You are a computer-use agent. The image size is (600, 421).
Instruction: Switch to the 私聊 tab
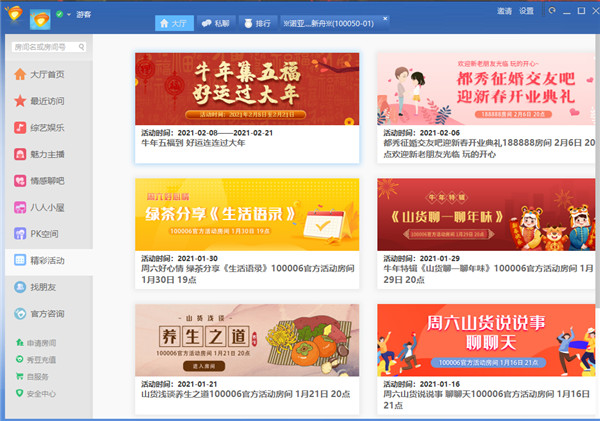click(216, 23)
